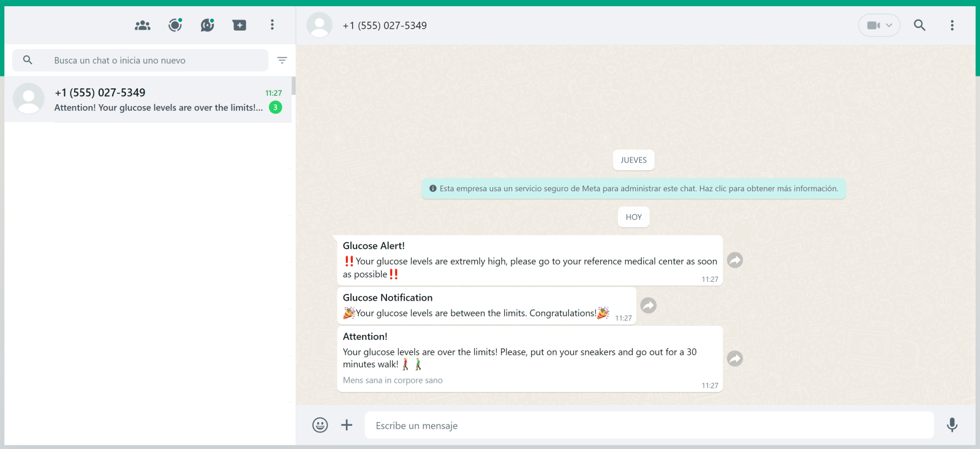
Task: Expand the video call dropdown
Action: click(879, 25)
